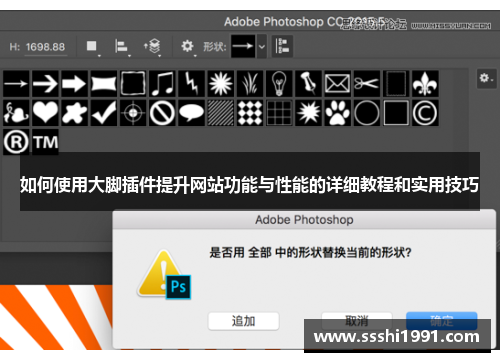The width and height of the screenshot is (500, 362).
Task: Open the options bar gear settings
Action: [188, 47]
